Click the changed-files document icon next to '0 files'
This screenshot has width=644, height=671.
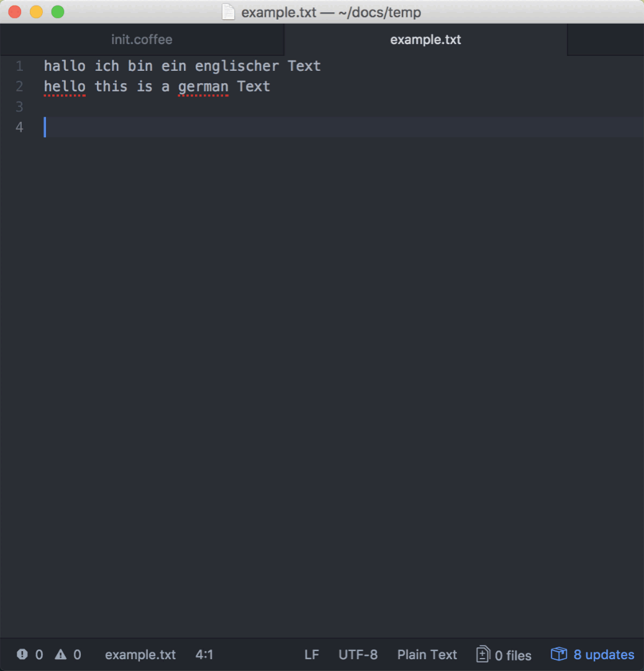(x=483, y=654)
